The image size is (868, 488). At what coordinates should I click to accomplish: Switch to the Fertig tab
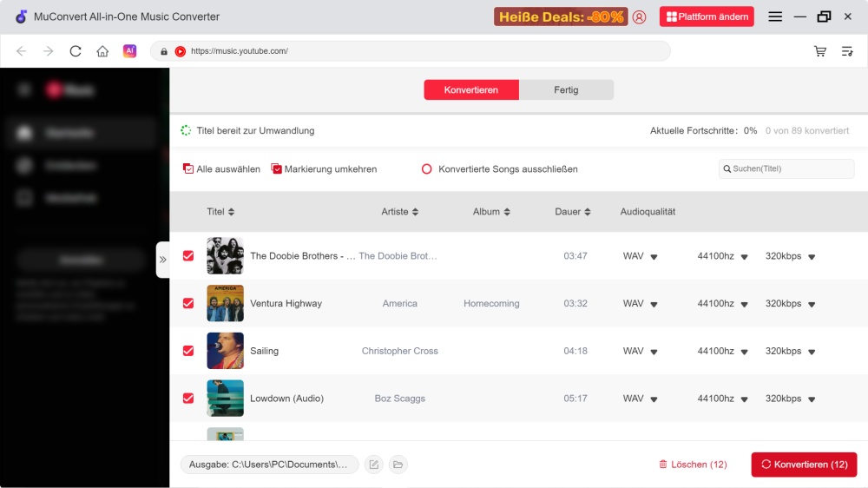tap(566, 89)
